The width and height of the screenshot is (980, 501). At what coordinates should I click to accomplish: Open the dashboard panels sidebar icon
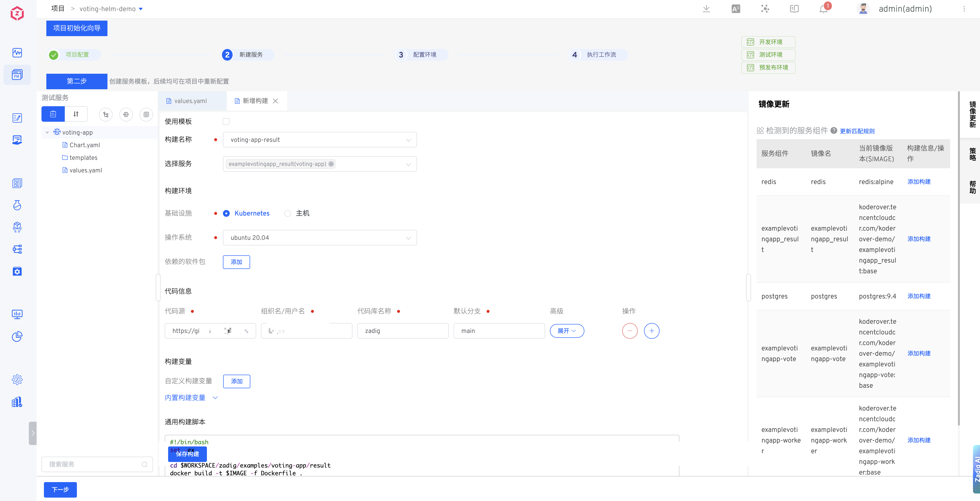[x=17, y=183]
